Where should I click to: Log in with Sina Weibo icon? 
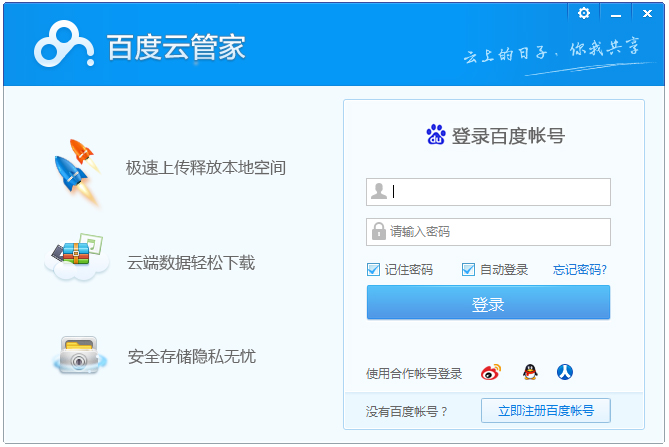pyautogui.click(x=490, y=373)
